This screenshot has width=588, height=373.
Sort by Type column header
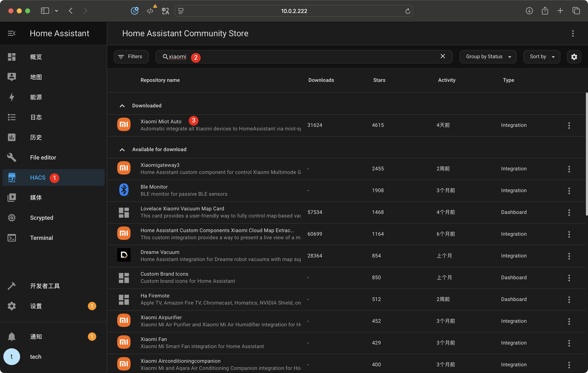[508, 80]
